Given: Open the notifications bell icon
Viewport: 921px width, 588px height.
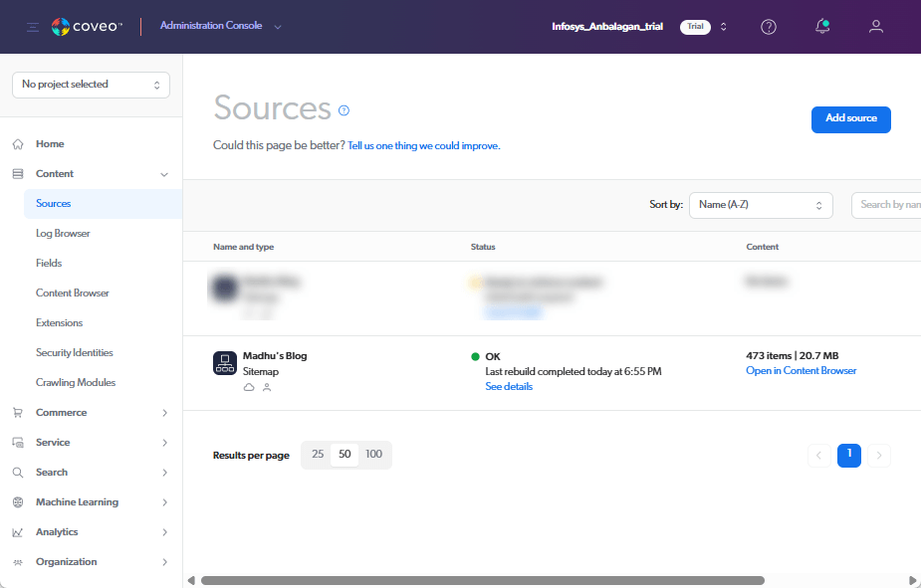Looking at the screenshot, I should coord(822,27).
